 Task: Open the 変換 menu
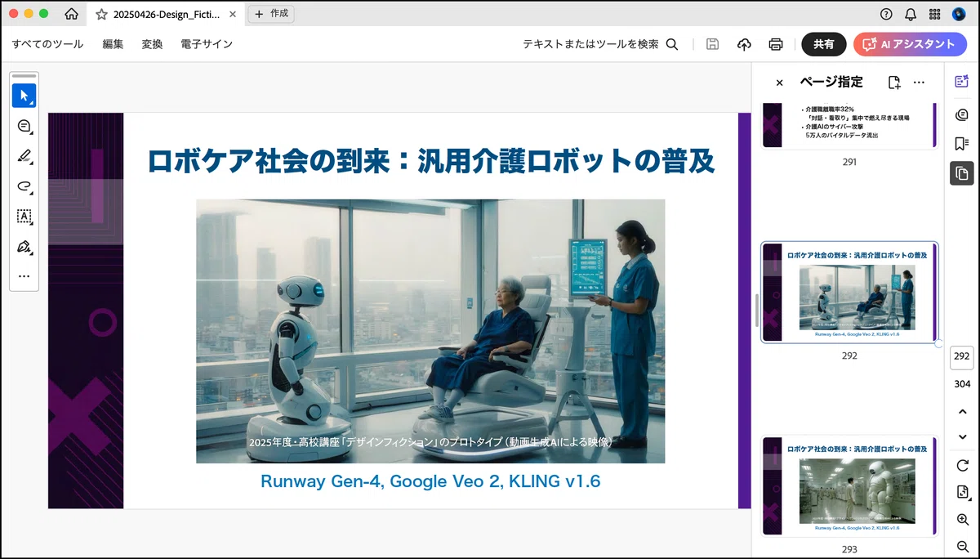click(x=152, y=44)
